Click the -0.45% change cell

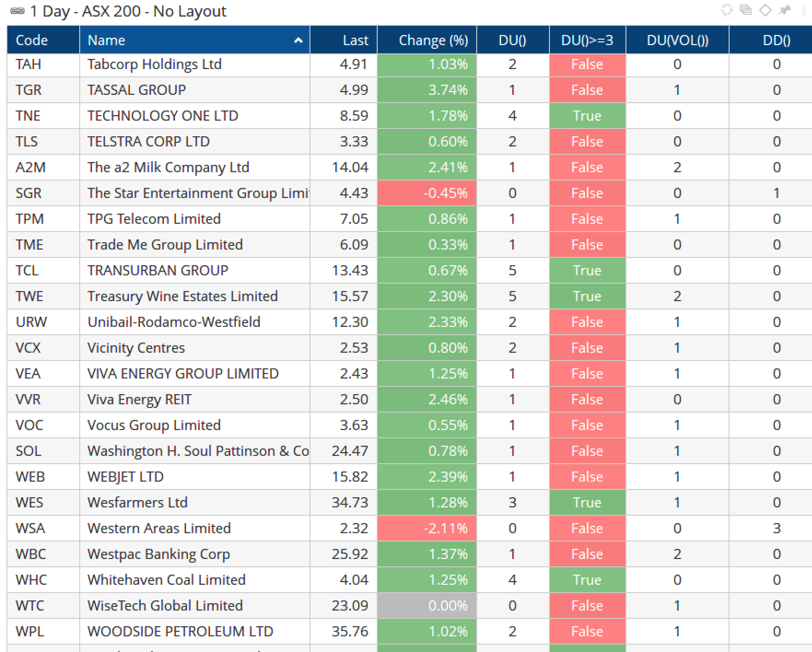click(427, 193)
